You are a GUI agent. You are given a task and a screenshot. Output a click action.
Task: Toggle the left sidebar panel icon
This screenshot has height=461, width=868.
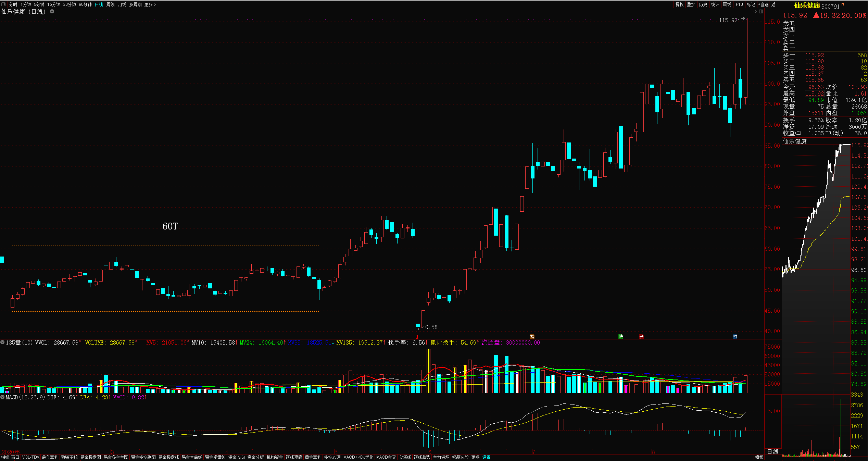(x=4, y=4)
